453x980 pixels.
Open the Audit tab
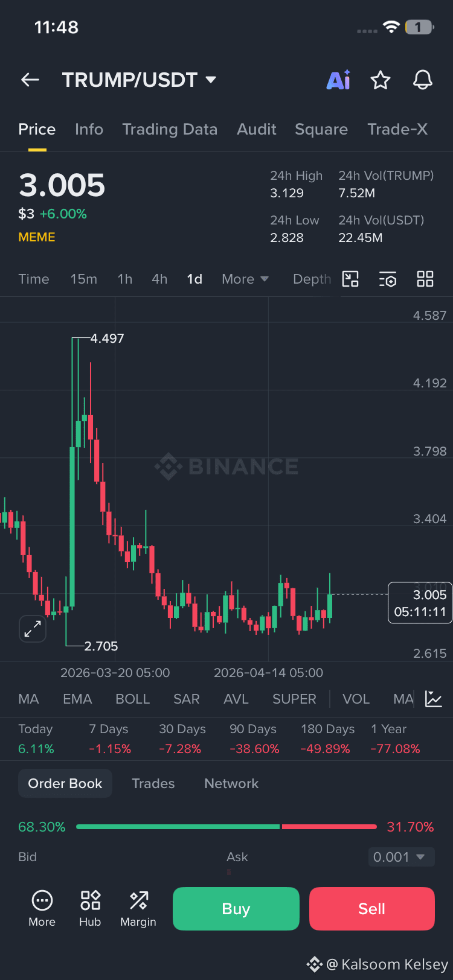(x=257, y=129)
